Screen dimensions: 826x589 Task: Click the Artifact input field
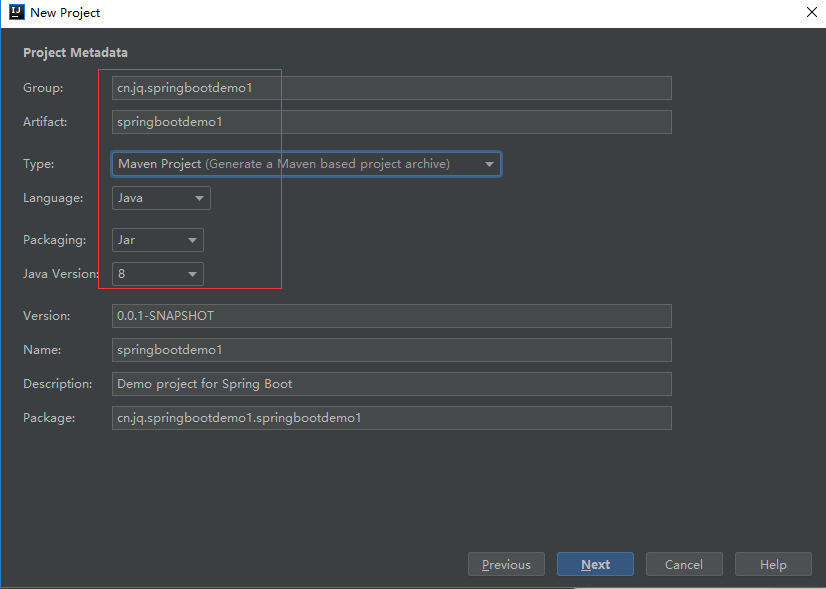(x=391, y=122)
